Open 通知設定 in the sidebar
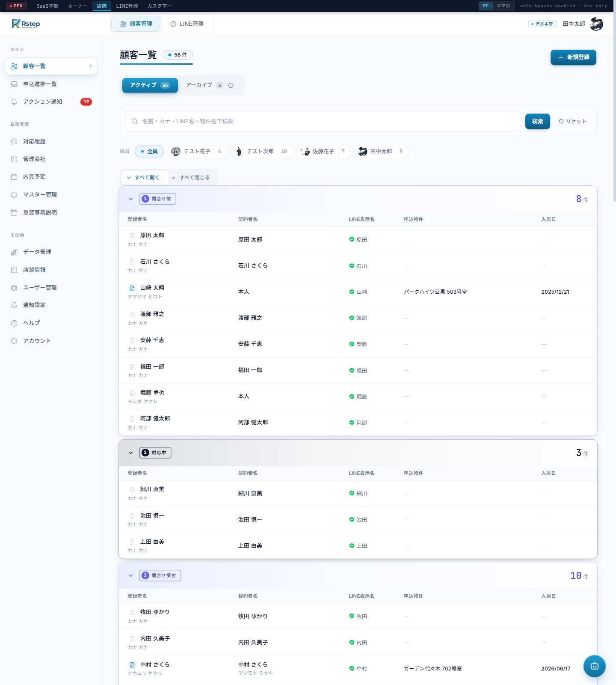This screenshot has width=616, height=685. [x=51, y=305]
